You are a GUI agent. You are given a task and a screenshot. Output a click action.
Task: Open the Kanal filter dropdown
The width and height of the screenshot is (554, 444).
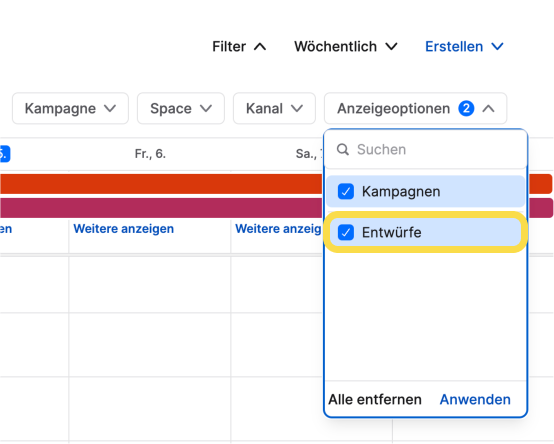(274, 108)
